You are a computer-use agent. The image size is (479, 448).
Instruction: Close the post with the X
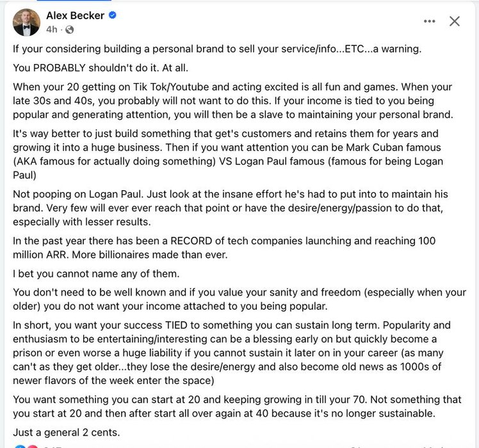pyautogui.click(x=455, y=21)
